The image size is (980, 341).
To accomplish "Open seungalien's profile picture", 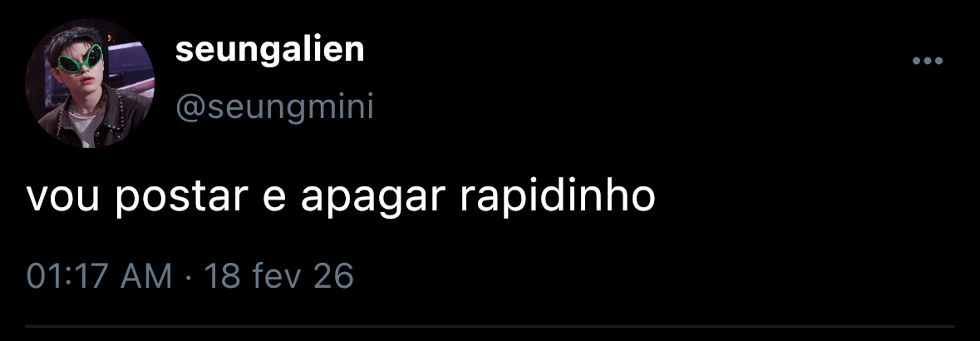I will click(x=90, y=83).
